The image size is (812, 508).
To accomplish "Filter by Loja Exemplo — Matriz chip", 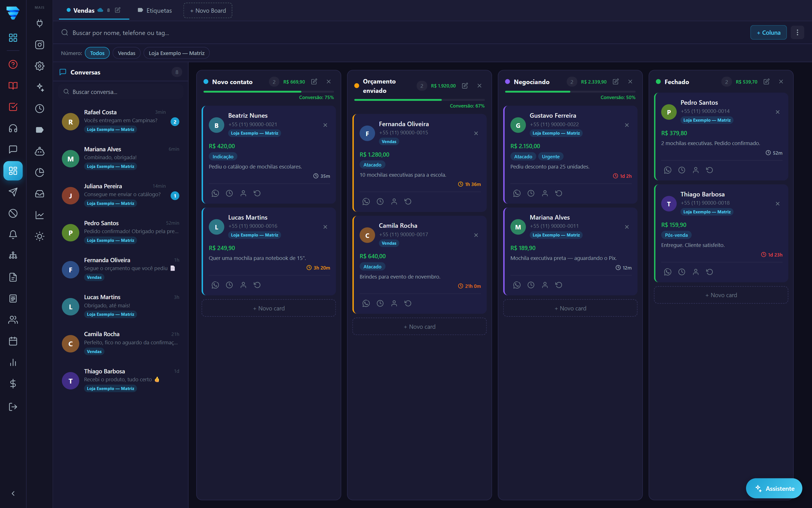I will click(176, 53).
